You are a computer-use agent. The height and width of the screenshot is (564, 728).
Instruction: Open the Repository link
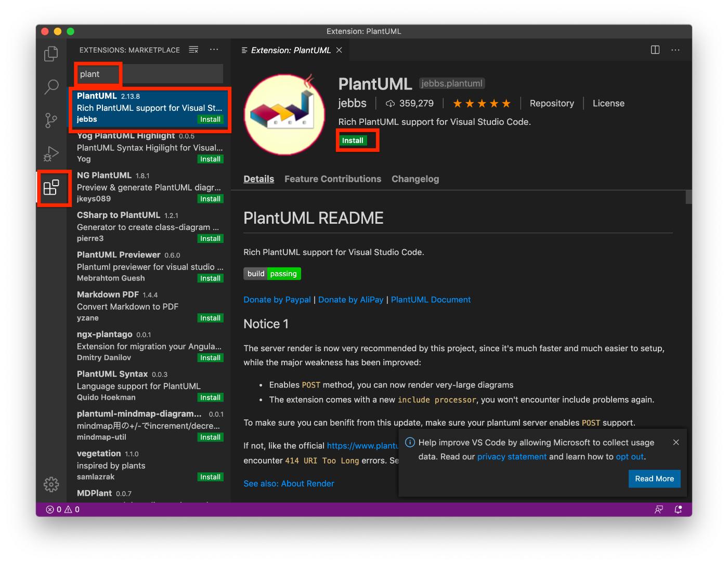pos(552,104)
